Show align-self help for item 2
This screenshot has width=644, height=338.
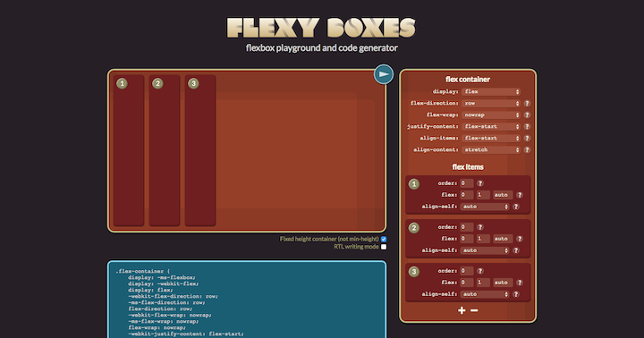click(516, 250)
